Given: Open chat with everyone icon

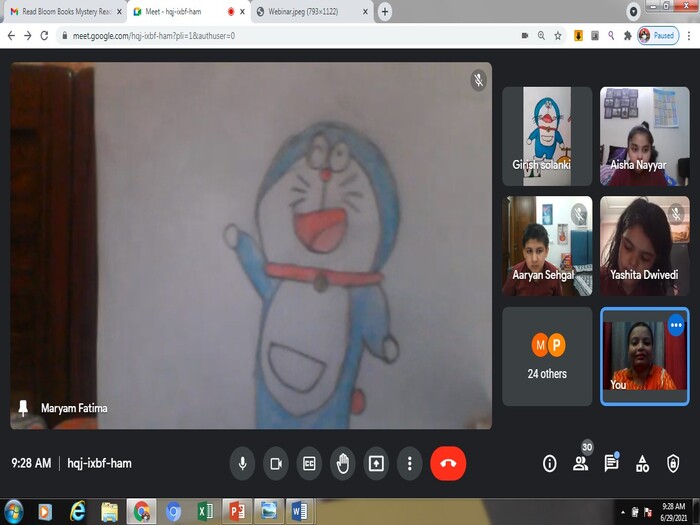Looking at the screenshot, I should coord(611,463).
